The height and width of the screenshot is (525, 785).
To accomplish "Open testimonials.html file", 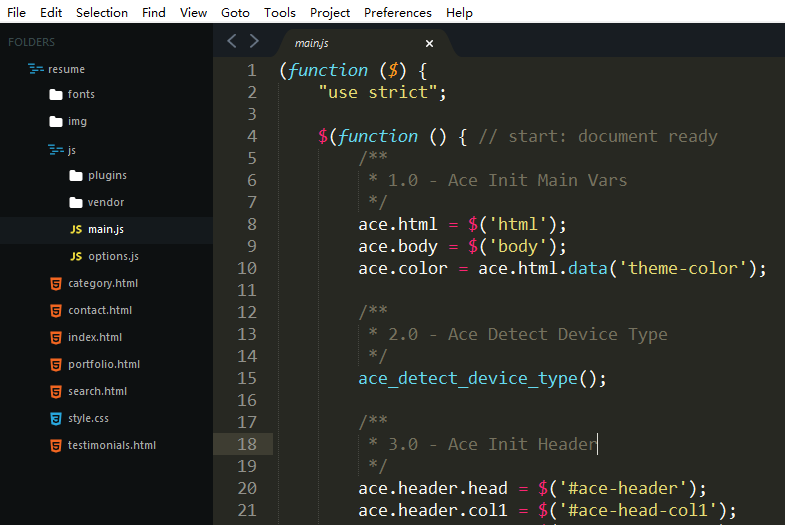I will click(112, 445).
